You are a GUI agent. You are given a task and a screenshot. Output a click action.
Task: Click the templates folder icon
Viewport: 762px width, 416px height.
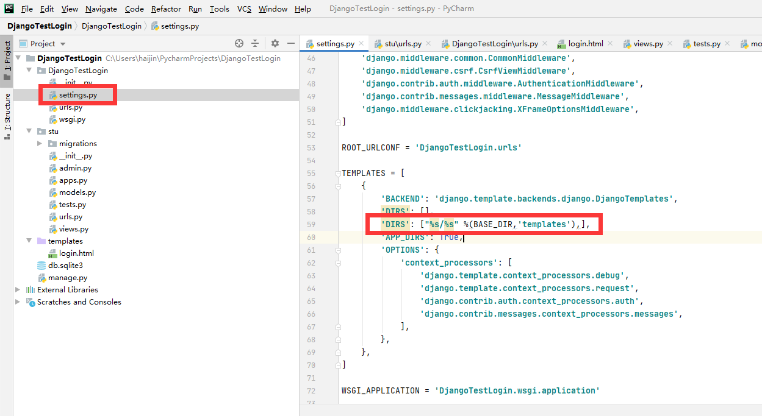click(x=42, y=241)
